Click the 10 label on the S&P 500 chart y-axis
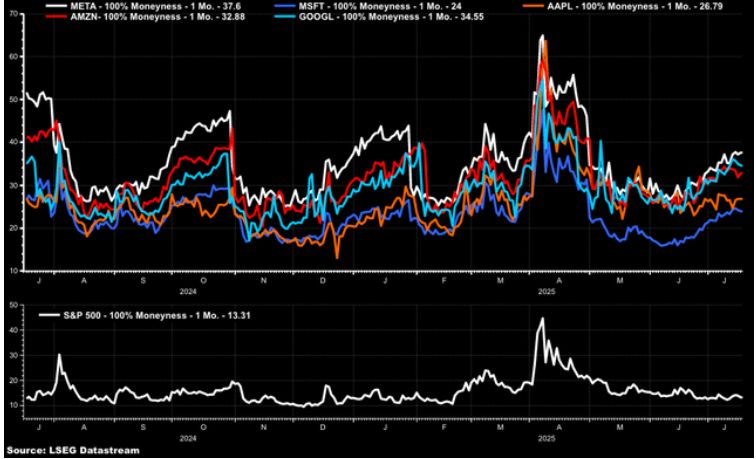 pos(14,405)
